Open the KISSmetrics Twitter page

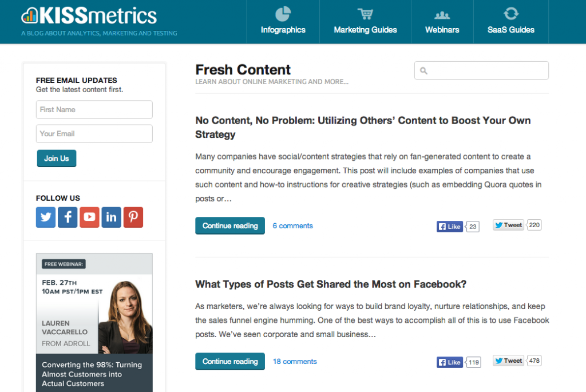point(45,217)
